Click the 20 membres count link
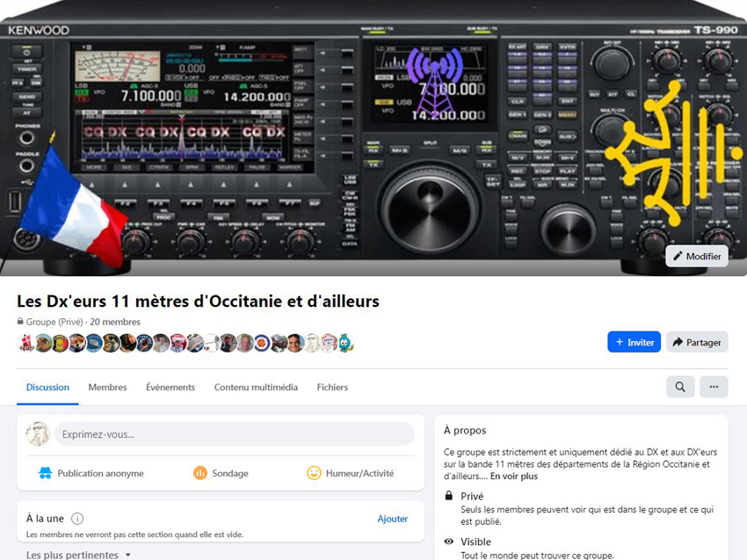 (115, 322)
